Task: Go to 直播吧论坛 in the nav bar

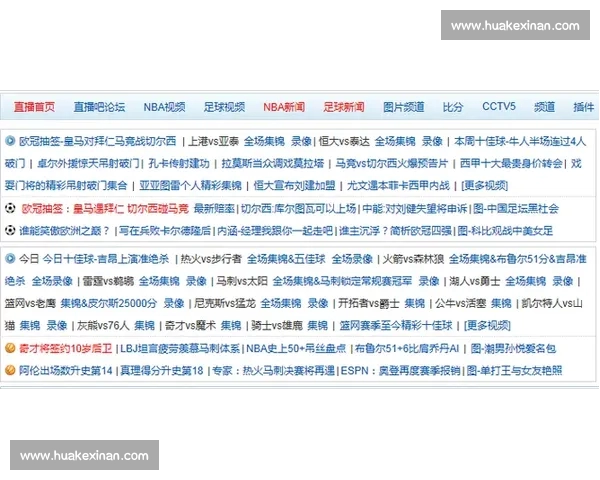Action: 99,107
